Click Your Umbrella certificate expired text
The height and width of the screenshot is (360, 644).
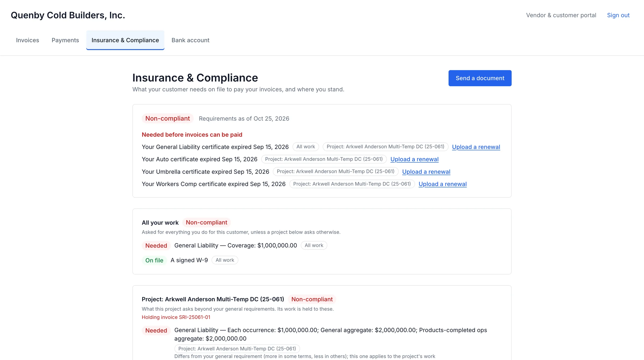[x=205, y=172]
